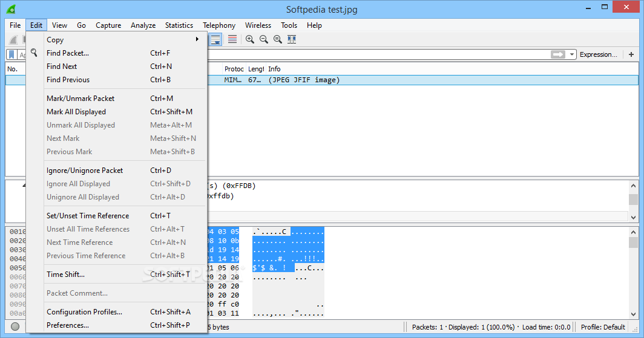This screenshot has height=338, width=644.
Task: Click the colorize packet list icon
Action: pyautogui.click(x=232, y=39)
